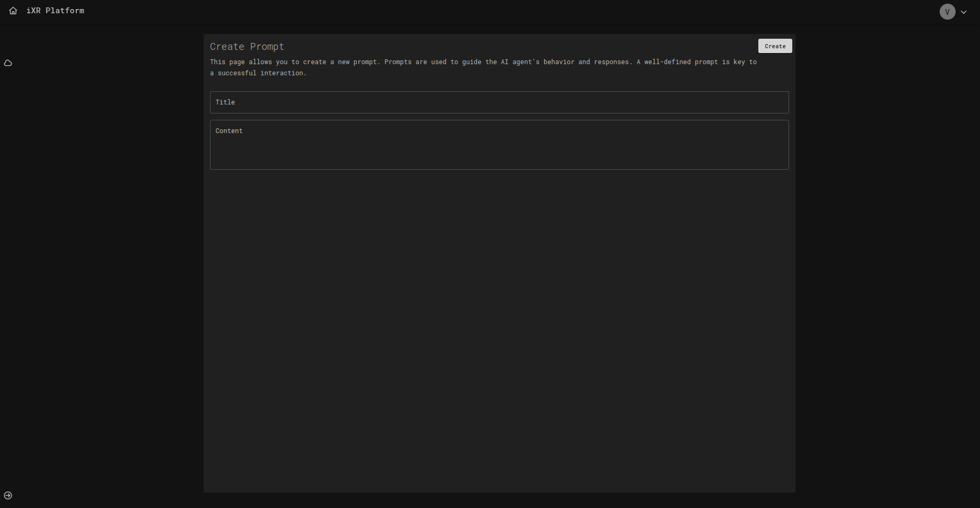Click the iXR Platform brand title

coord(55,11)
